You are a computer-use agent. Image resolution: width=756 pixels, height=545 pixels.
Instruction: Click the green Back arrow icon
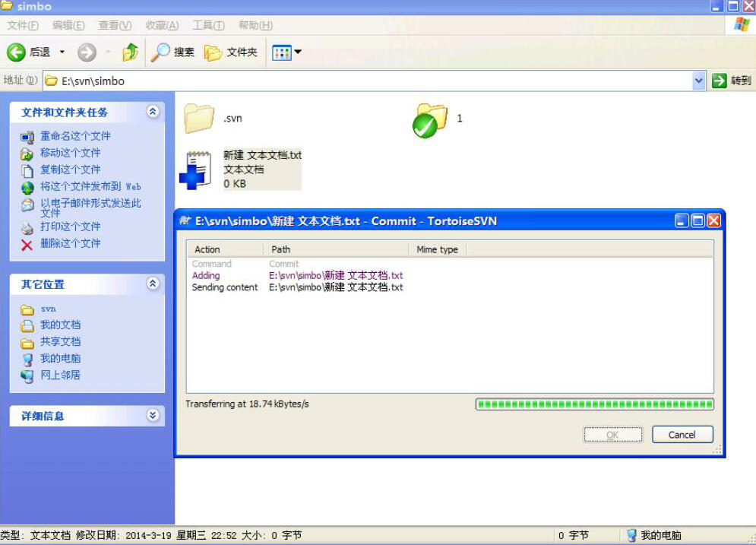point(16,52)
